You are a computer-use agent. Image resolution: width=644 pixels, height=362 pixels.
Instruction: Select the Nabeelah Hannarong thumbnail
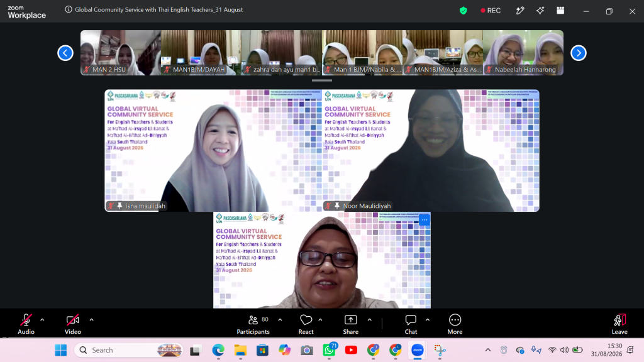pyautogui.click(x=523, y=53)
